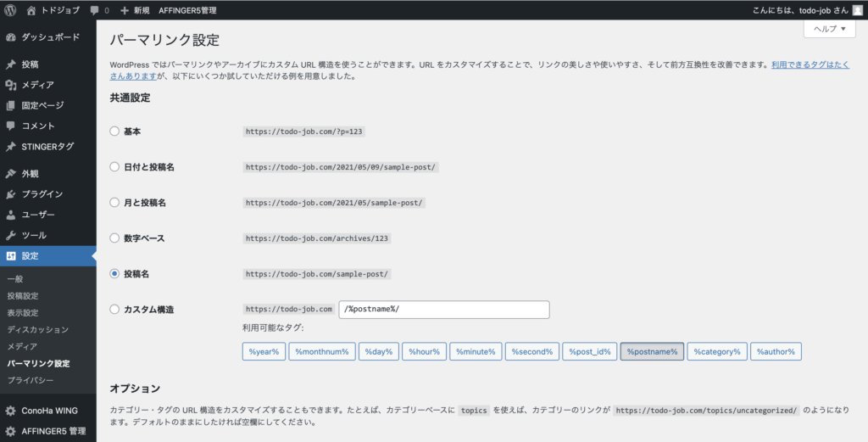Click the 設定 sliders icon
This screenshot has height=442, width=868.
10,256
